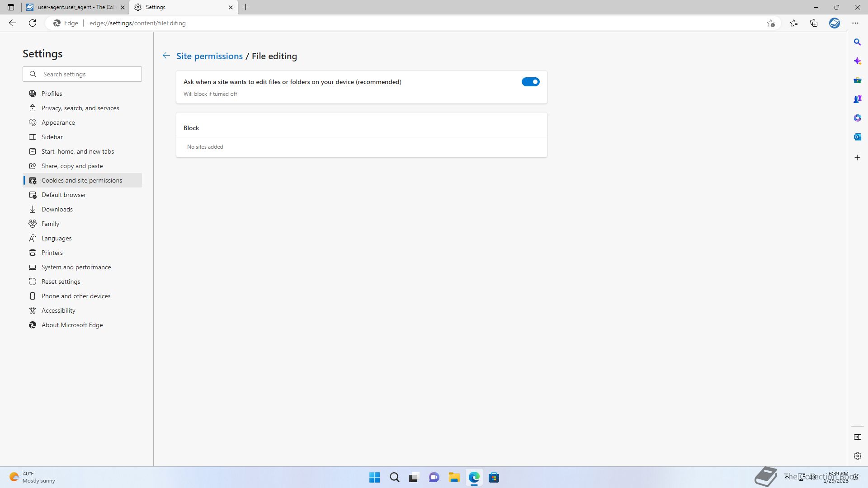Open sidebar Tools briefcase icon

point(857,80)
